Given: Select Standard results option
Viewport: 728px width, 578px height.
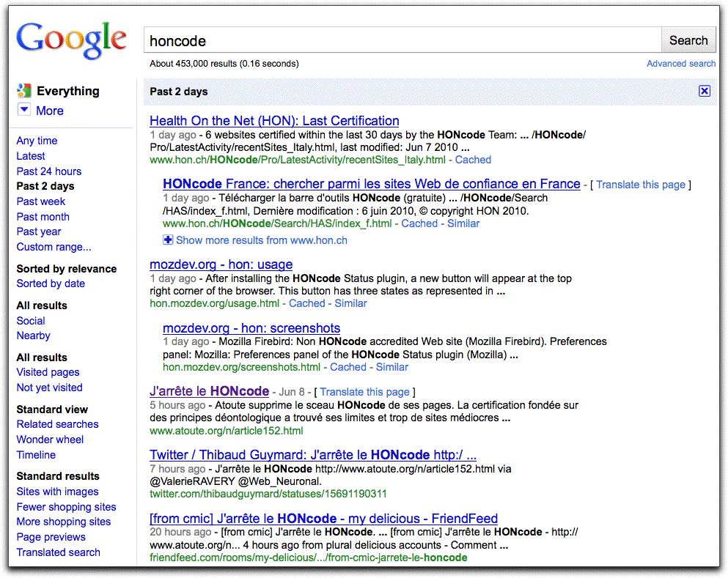Looking at the screenshot, I should pyautogui.click(x=58, y=476).
